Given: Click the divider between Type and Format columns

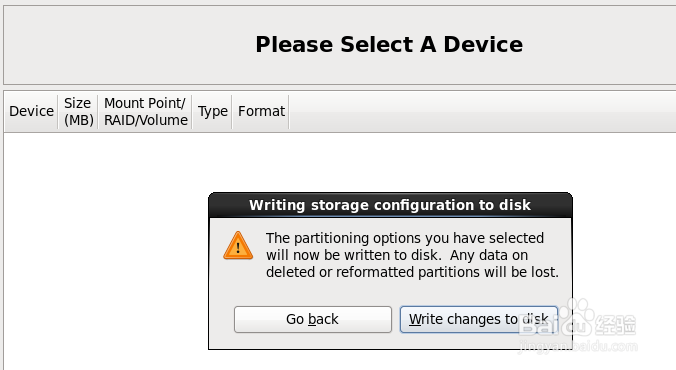Looking at the screenshot, I should (x=232, y=111).
